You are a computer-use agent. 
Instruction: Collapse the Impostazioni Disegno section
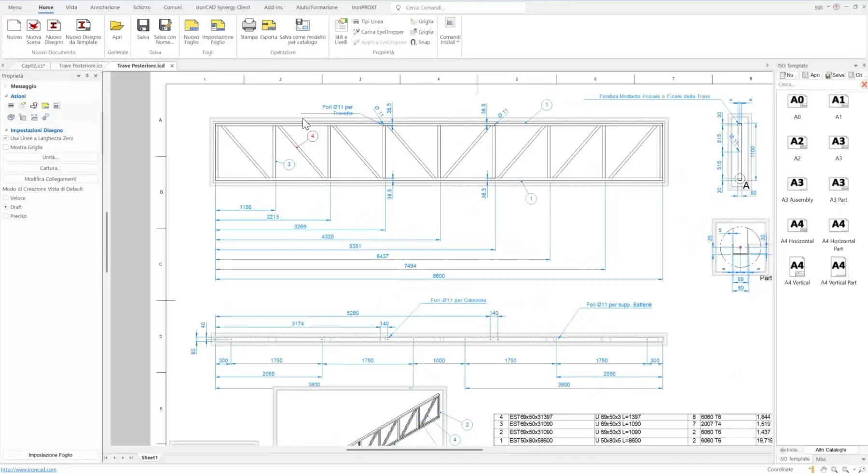(x=6, y=130)
